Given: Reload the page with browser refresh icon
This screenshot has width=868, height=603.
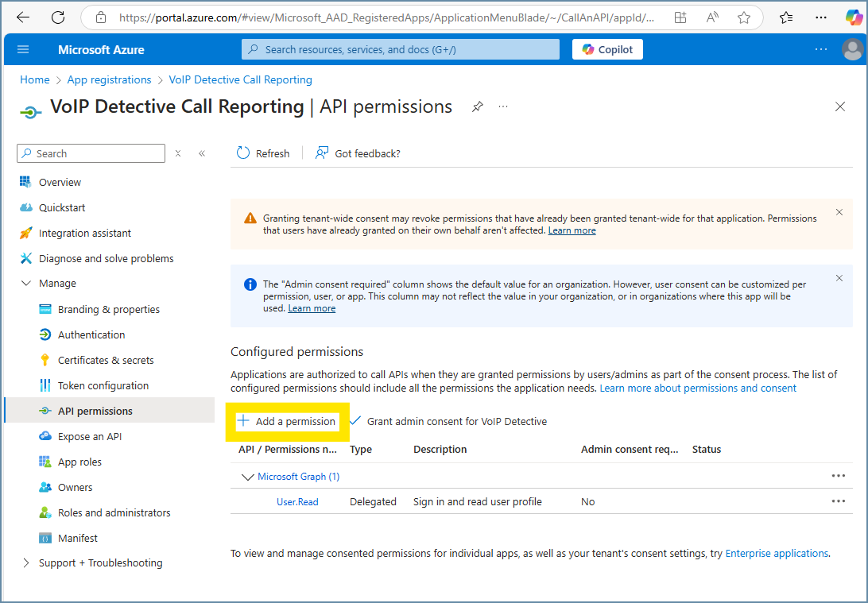Looking at the screenshot, I should [58, 17].
